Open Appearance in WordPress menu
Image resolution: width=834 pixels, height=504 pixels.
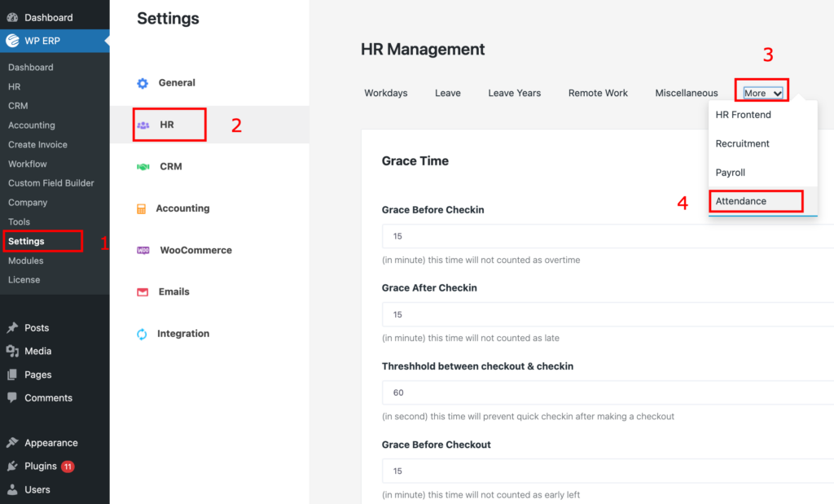(x=51, y=443)
